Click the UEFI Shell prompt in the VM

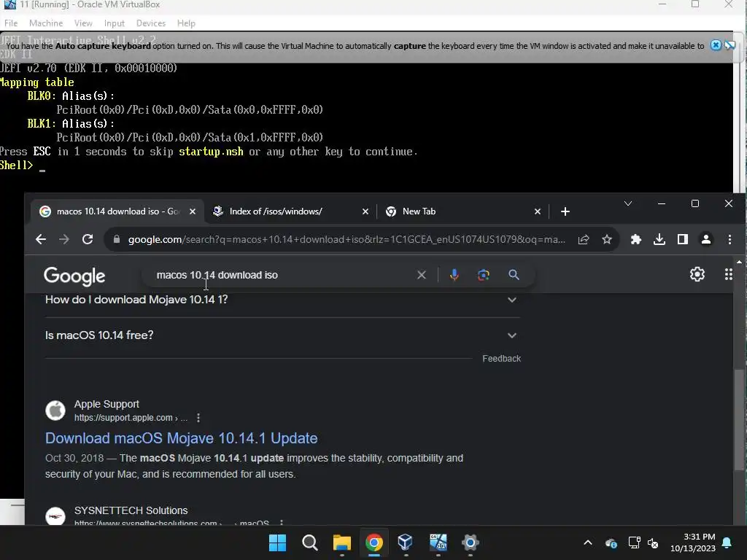(18, 166)
